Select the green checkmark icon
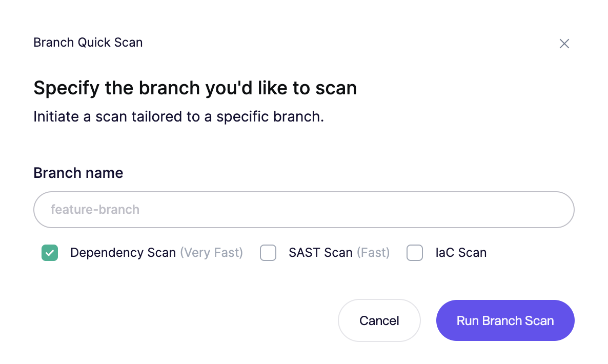Screen dimensions: 608x364 50,253
